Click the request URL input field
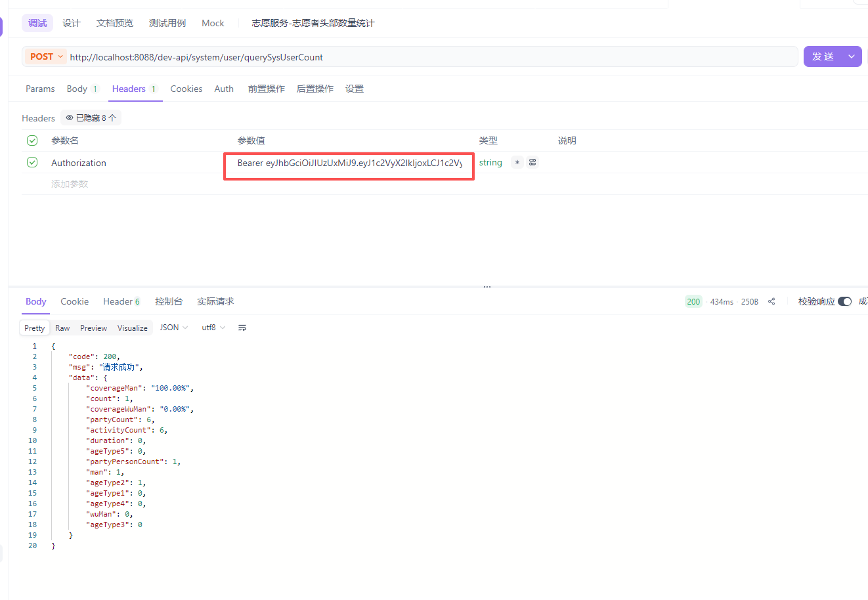The width and height of the screenshot is (868, 600). 427,57
